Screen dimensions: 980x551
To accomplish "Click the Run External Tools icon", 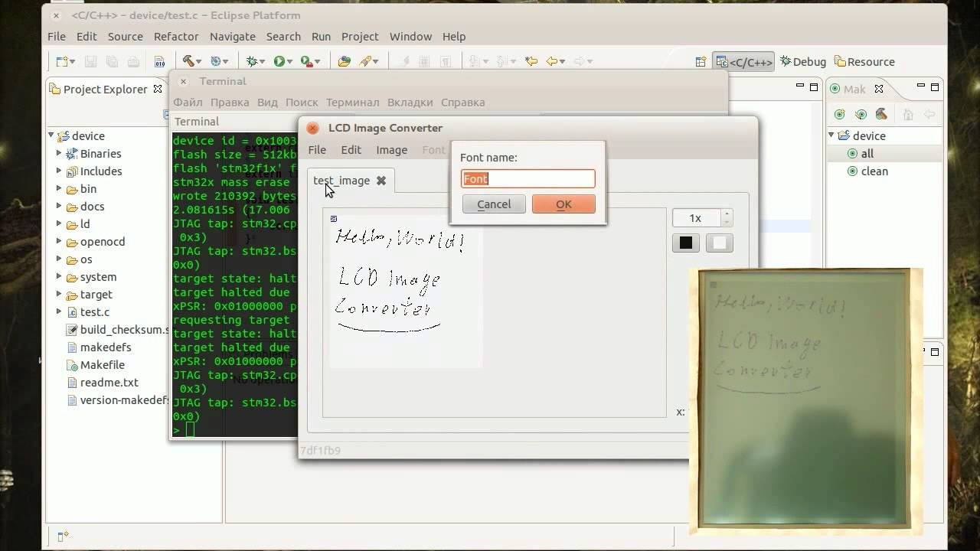I will pos(306,61).
